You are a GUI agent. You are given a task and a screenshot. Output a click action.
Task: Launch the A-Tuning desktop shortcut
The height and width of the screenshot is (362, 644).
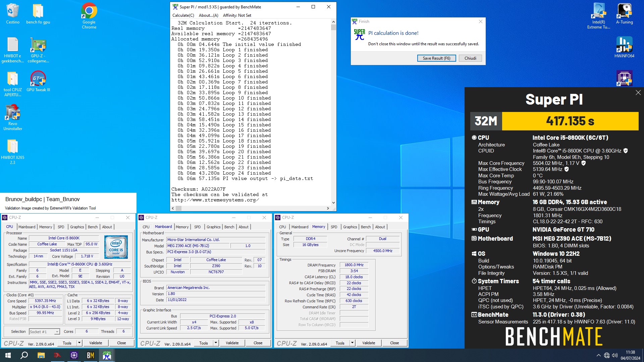coord(625,13)
